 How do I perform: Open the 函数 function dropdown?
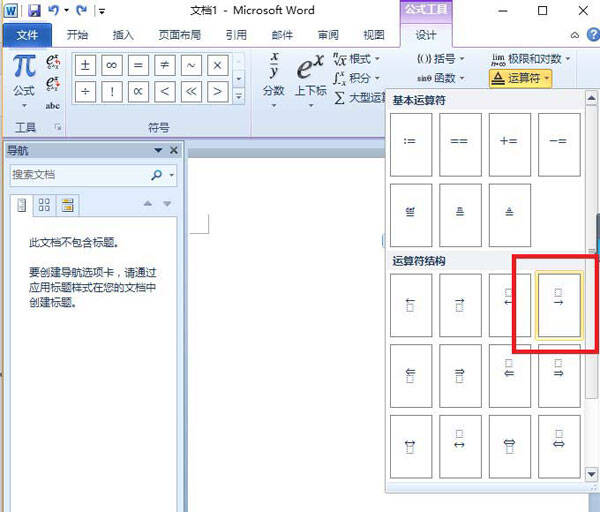tap(440, 78)
